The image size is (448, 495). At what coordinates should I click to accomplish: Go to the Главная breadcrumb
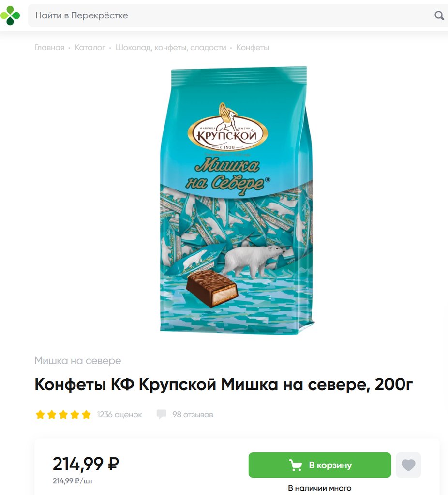click(x=49, y=48)
